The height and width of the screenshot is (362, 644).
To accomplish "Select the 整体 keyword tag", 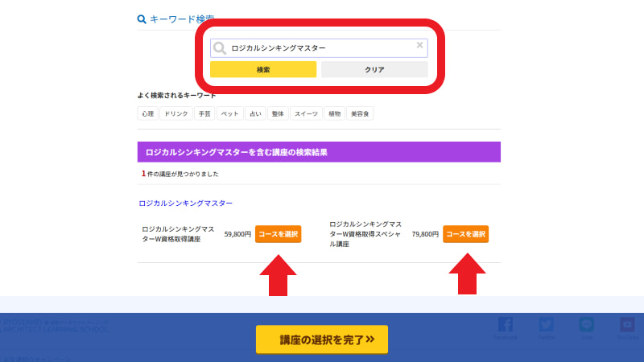I will [278, 113].
